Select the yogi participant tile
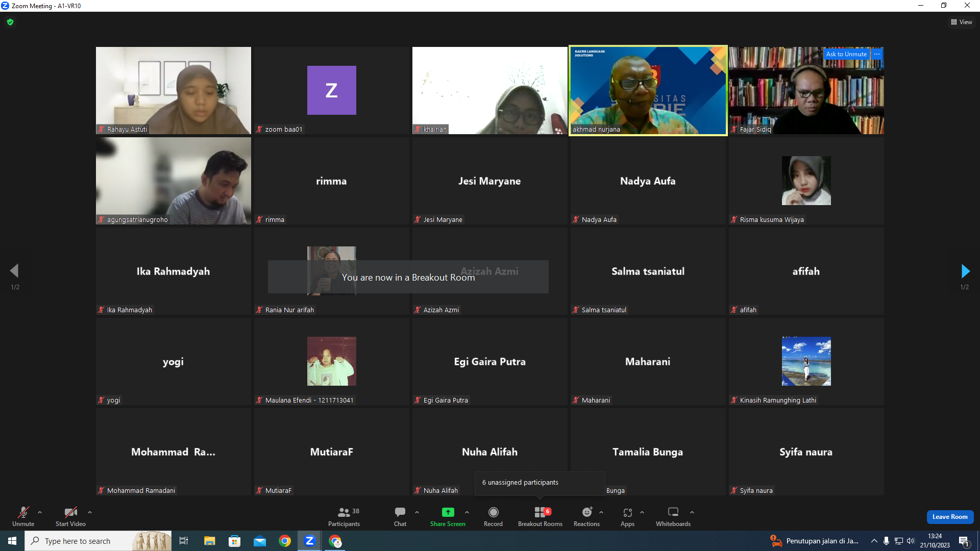 coord(174,361)
